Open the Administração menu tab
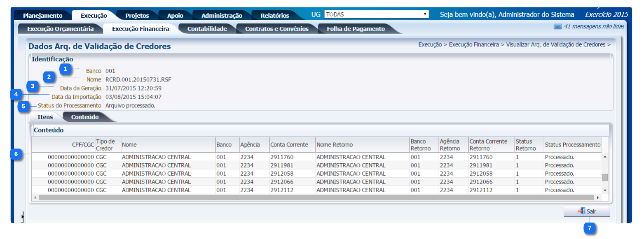The width and height of the screenshot is (644, 239). [221, 16]
